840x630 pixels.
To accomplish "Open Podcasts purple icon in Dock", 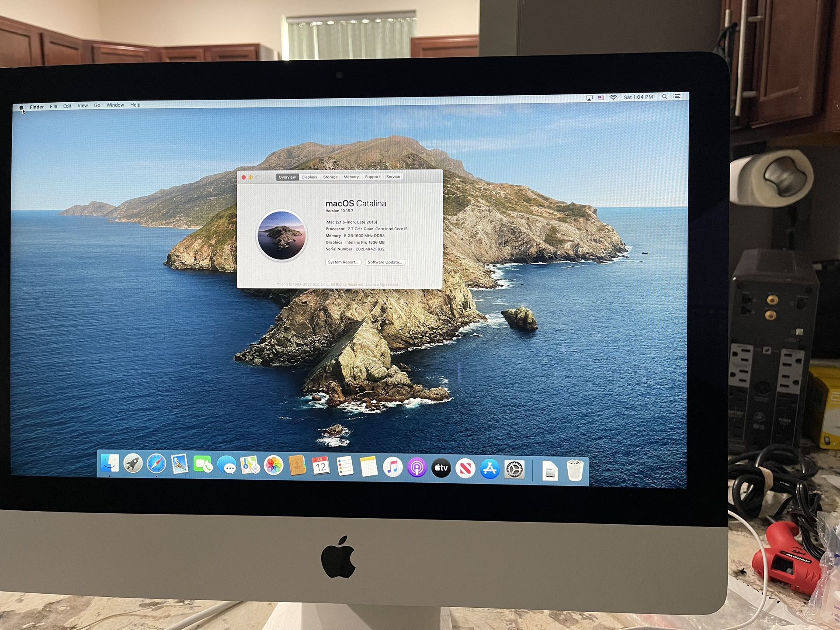I will coord(417,468).
